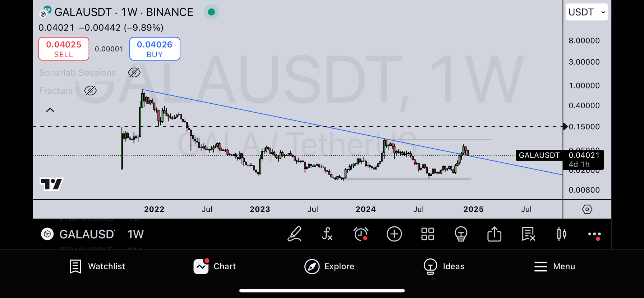Tap the 0.04026 BUY button

155,49
